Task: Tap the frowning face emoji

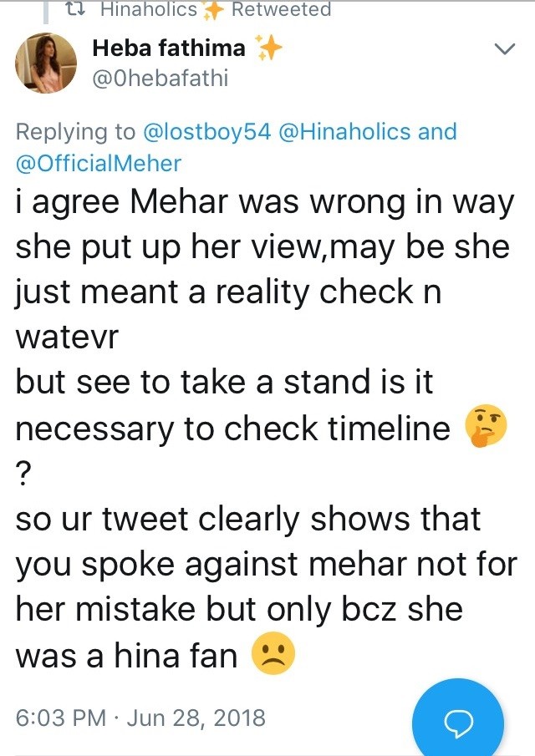Action: (x=273, y=652)
